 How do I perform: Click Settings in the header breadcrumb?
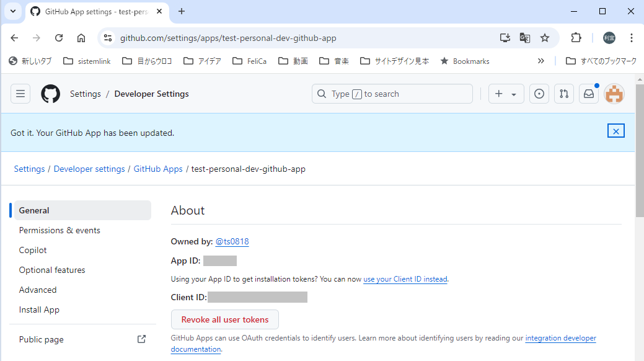point(85,94)
